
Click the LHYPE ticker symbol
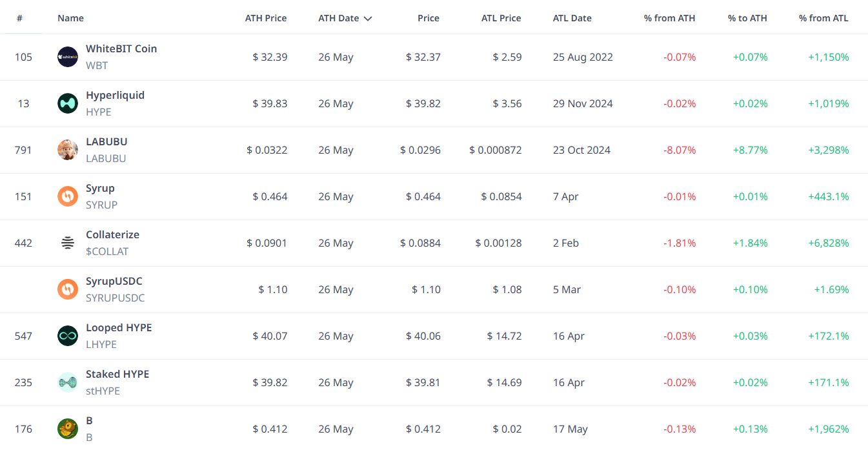coord(101,344)
